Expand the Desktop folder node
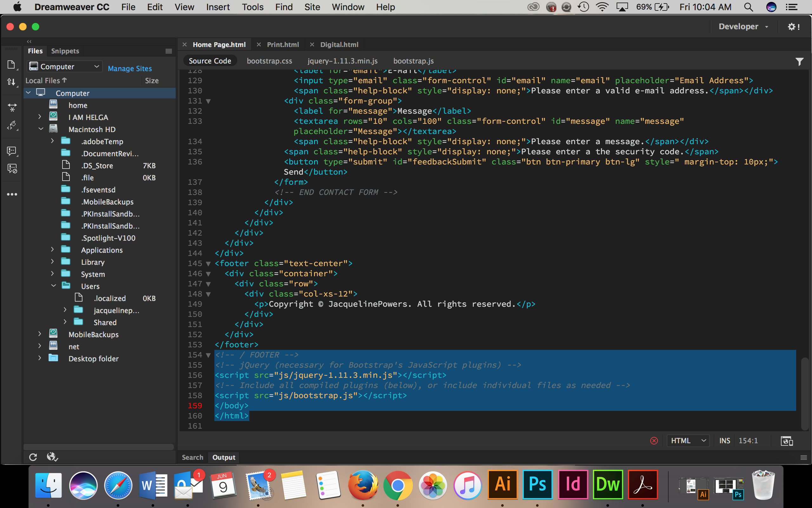The image size is (812, 508). 40,358
